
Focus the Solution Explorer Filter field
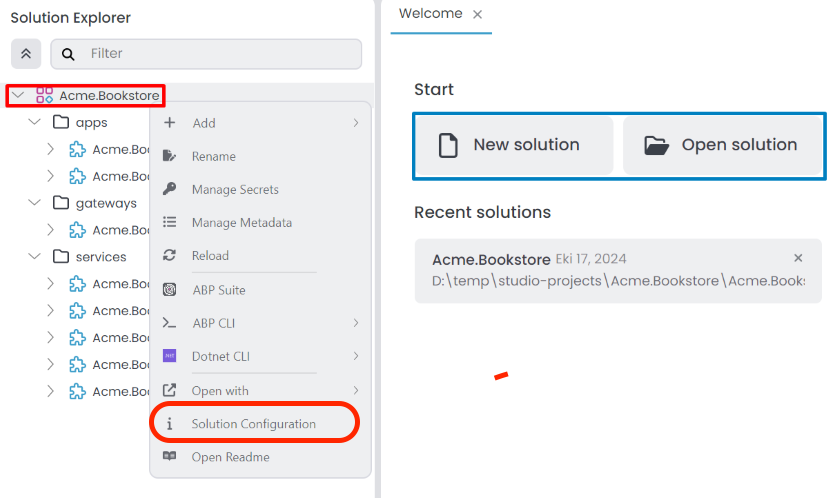(220, 54)
